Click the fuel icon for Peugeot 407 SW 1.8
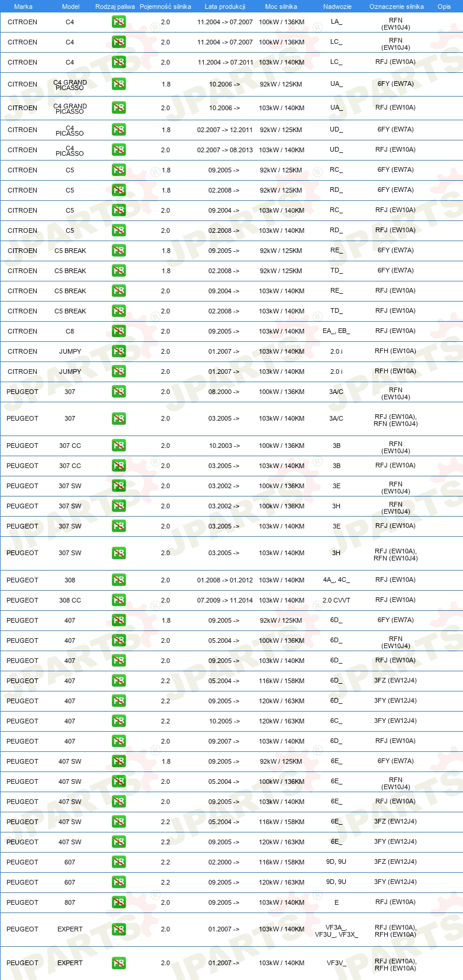The height and width of the screenshot is (980, 463). [x=118, y=761]
